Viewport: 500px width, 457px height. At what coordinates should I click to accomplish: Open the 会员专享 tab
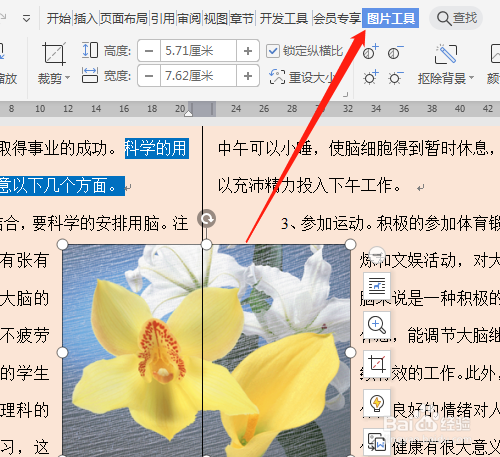tap(337, 18)
